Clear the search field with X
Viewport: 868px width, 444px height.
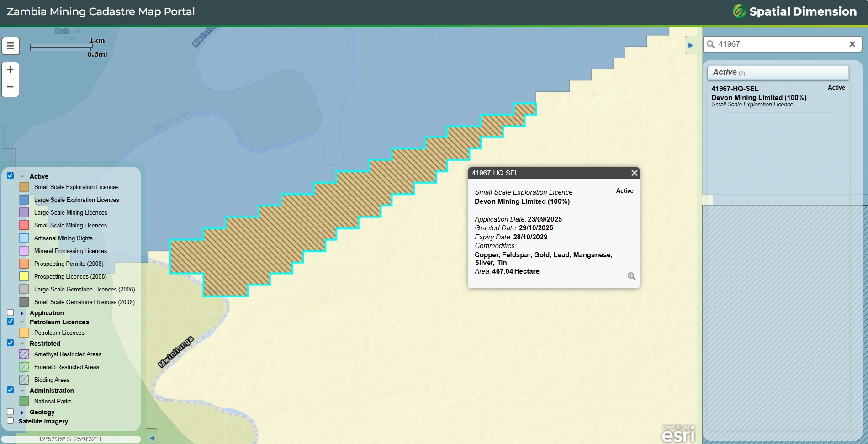852,44
